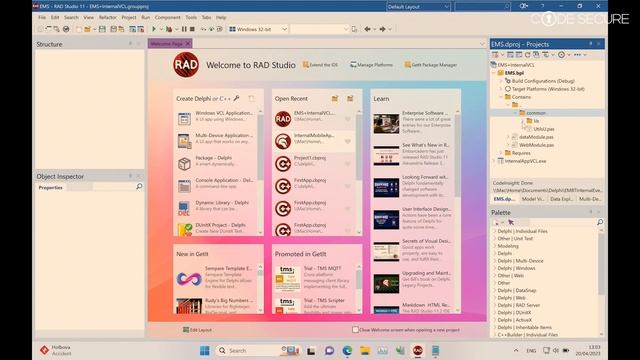The height and width of the screenshot is (360, 640).
Task: Click the Edge browser icon on taskbar
Action: coord(347,350)
